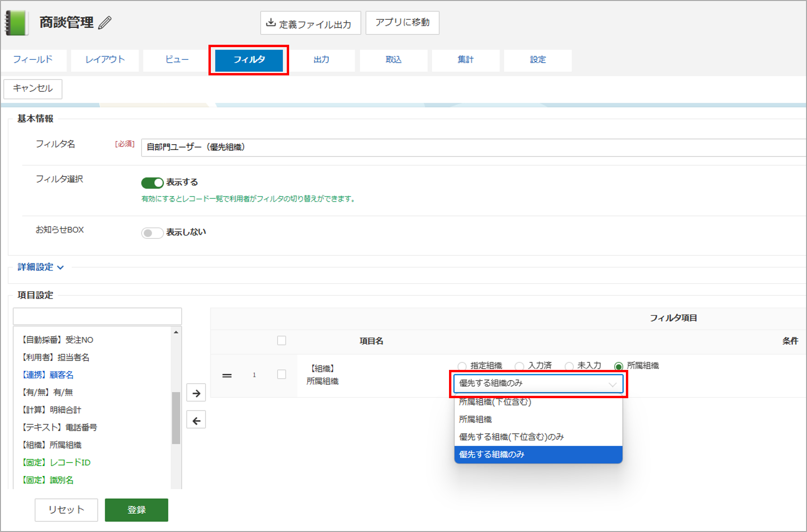Image resolution: width=807 pixels, height=532 pixels.
Task: Switch to the ビュー tab
Action: pyautogui.click(x=177, y=60)
